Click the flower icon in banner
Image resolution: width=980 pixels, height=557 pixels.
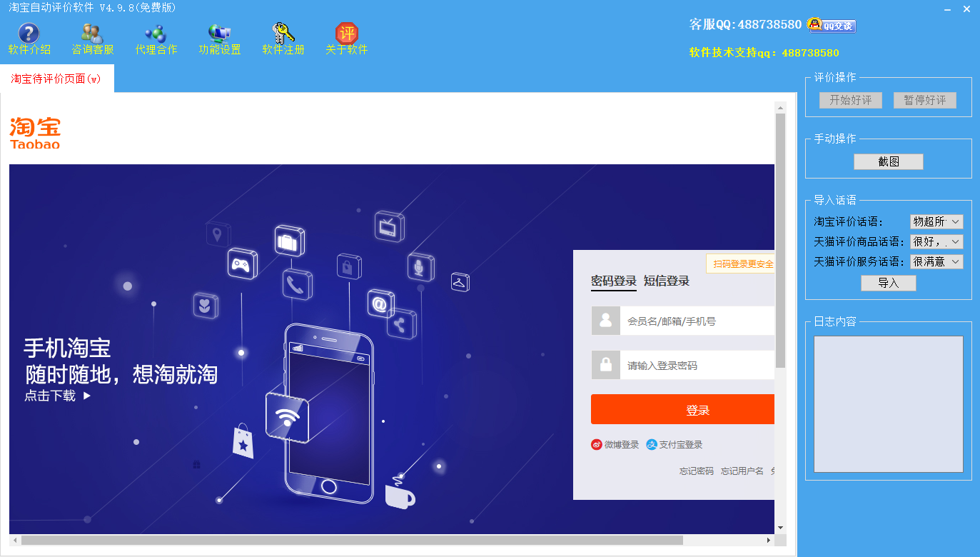click(x=206, y=306)
